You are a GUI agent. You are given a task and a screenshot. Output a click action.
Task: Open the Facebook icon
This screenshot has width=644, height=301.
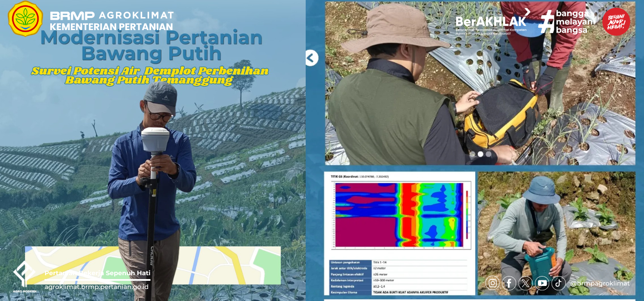pyautogui.click(x=509, y=283)
